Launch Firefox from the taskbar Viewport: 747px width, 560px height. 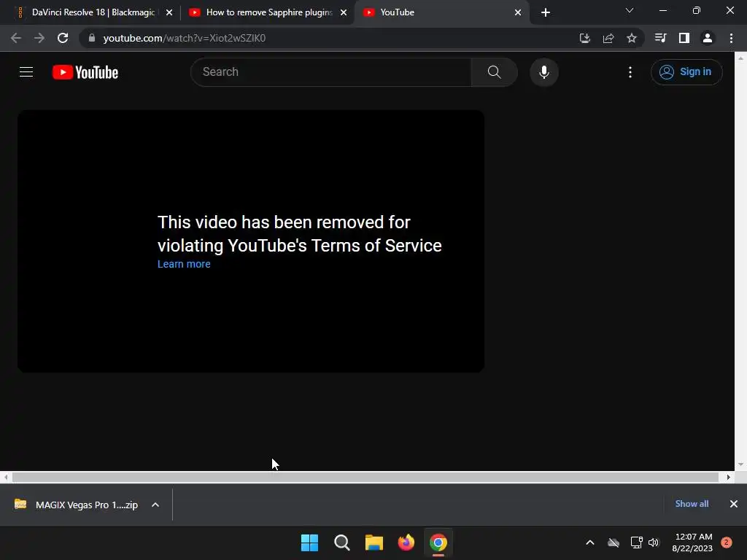coord(406,542)
